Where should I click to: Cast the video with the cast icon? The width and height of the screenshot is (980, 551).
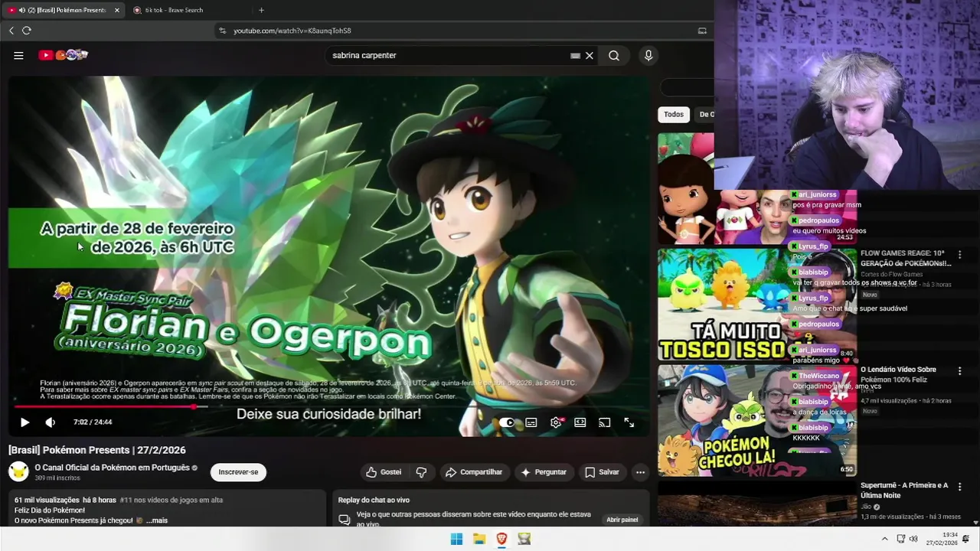pos(604,422)
